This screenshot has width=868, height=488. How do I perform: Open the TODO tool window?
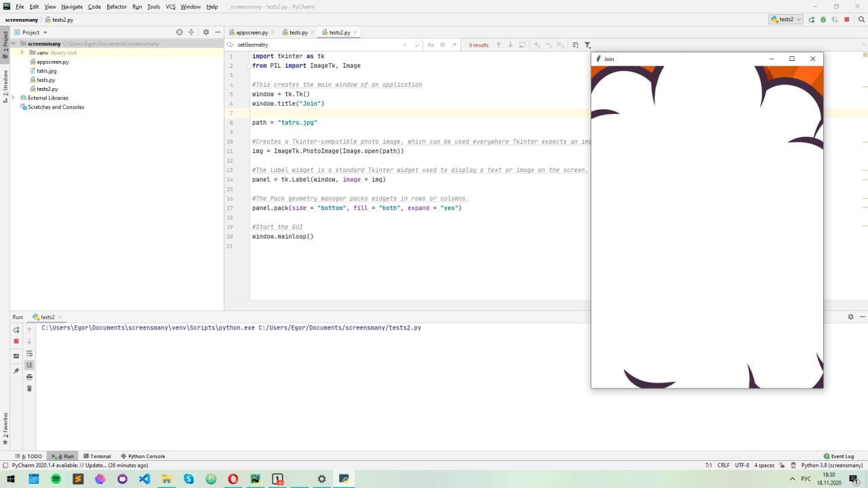[28, 456]
